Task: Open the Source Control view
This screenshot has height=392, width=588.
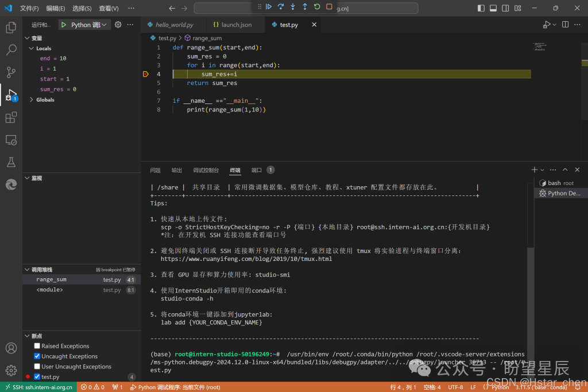Action: [x=11, y=72]
